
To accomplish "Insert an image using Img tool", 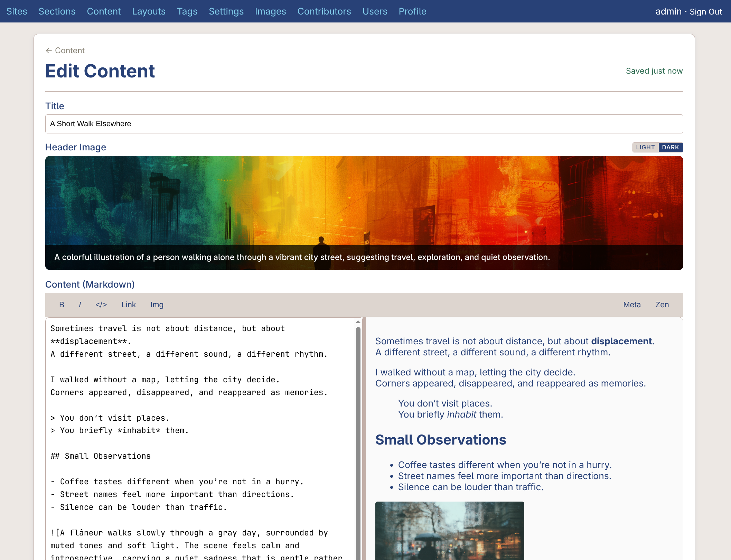I will pyautogui.click(x=157, y=305).
